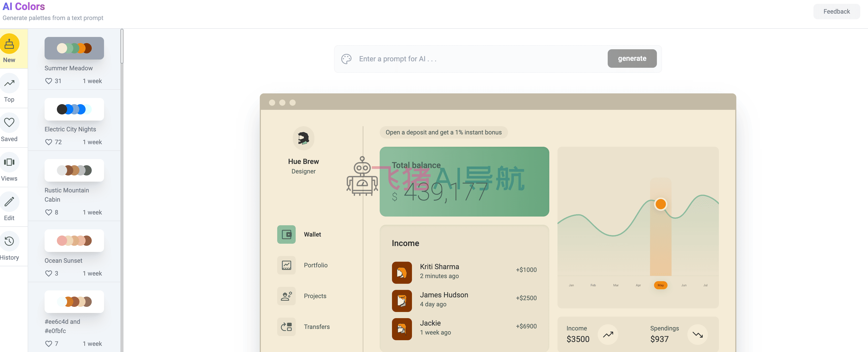Switch to the Top palettes tab
868x352 pixels.
[x=9, y=89]
